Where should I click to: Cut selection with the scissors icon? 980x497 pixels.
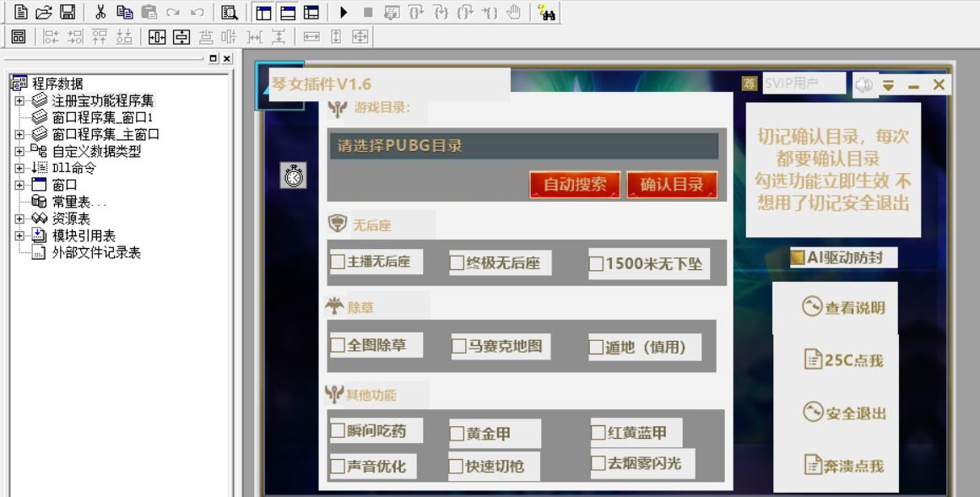(100, 12)
